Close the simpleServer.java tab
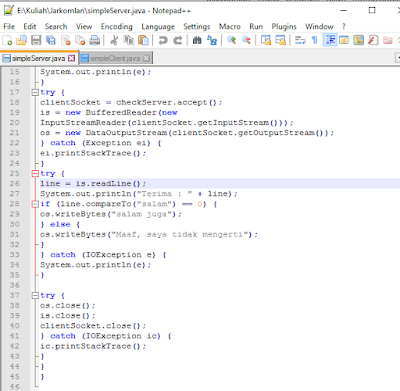The height and width of the screenshot is (391, 400). tap(71, 58)
